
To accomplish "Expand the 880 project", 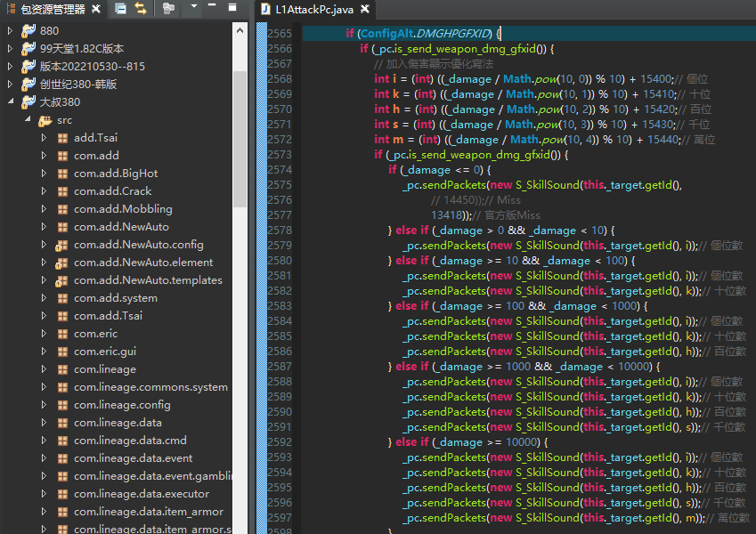I will pyautogui.click(x=10, y=31).
